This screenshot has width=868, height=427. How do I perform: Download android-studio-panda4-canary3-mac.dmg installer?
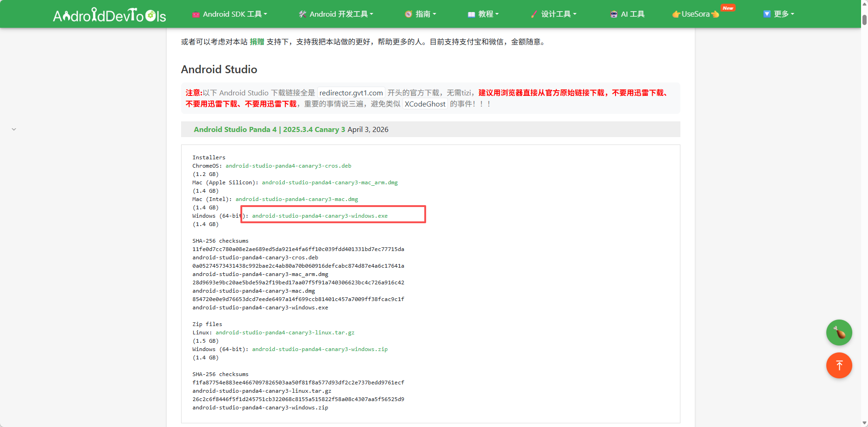pos(297,199)
